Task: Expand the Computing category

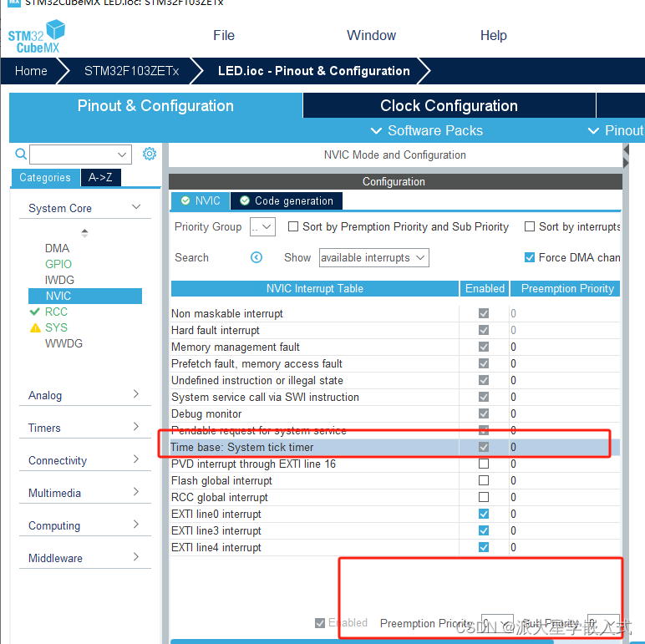Action: click(x=84, y=525)
